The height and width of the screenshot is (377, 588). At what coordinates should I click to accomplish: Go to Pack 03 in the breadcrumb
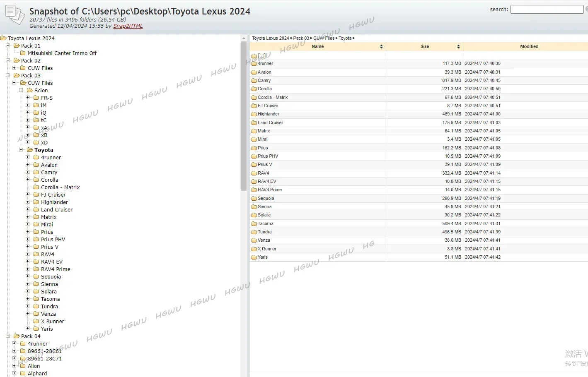click(x=301, y=38)
